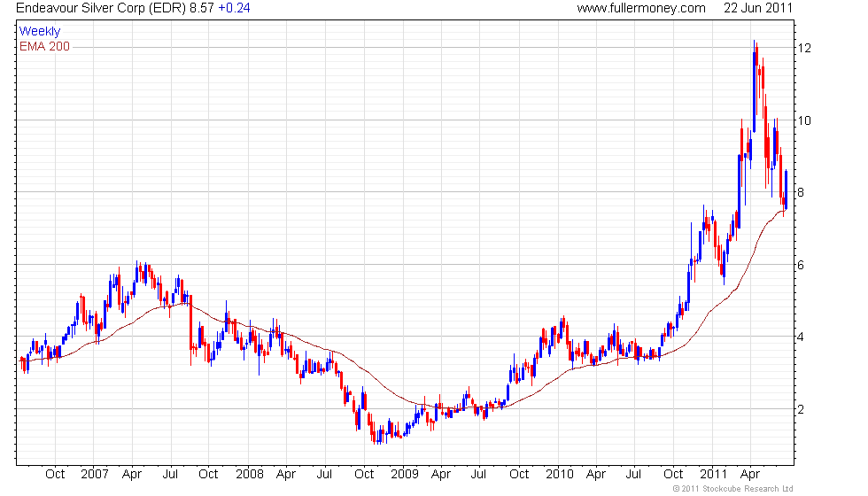Screen dimensions: 868x496
Task: Click the 22 Jun 2011 date
Action: (758, 8)
